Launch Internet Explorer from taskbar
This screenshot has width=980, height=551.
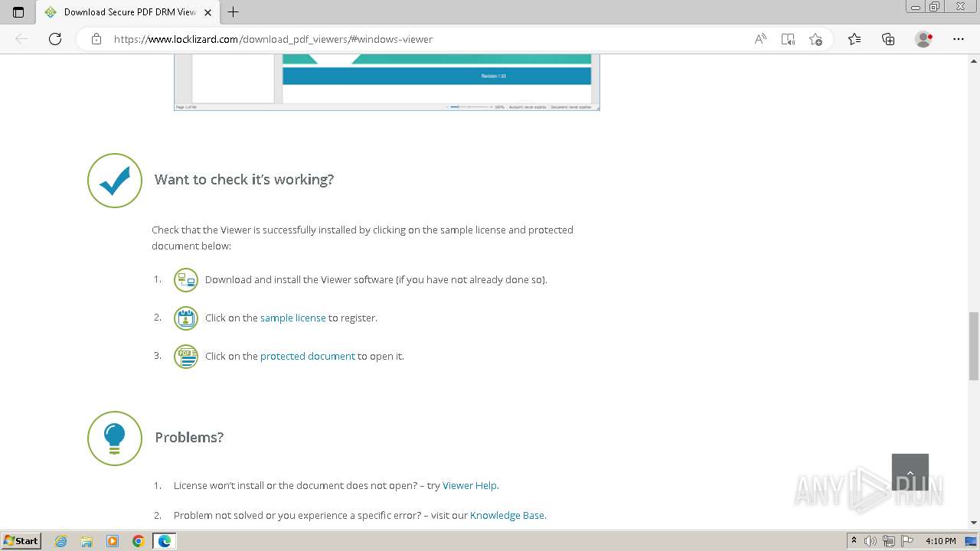click(x=60, y=541)
